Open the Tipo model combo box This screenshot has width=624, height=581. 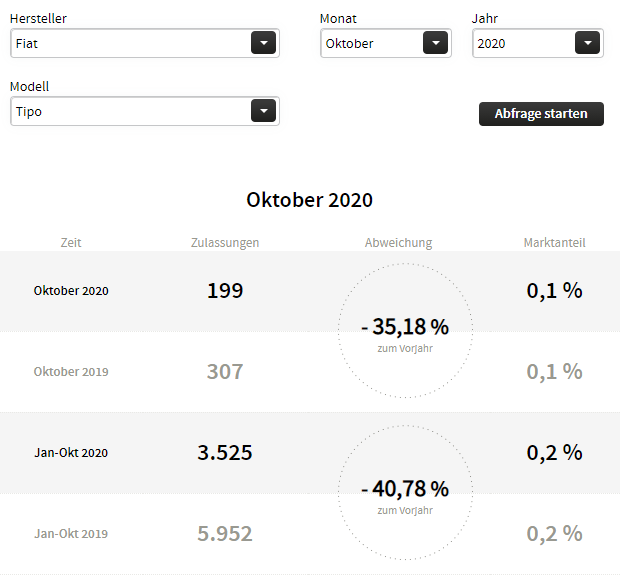coord(130,111)
